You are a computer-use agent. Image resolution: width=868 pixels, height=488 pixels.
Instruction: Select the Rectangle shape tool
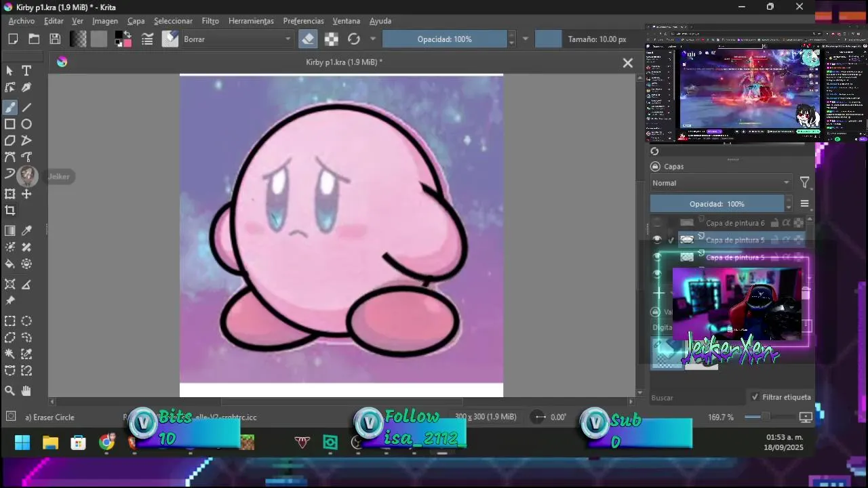[x=10, y=124]
